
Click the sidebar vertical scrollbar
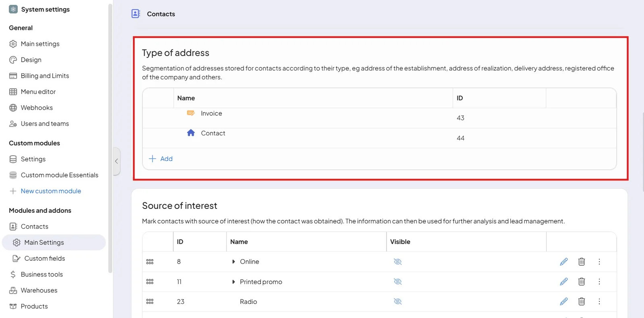tap(110, 139)
